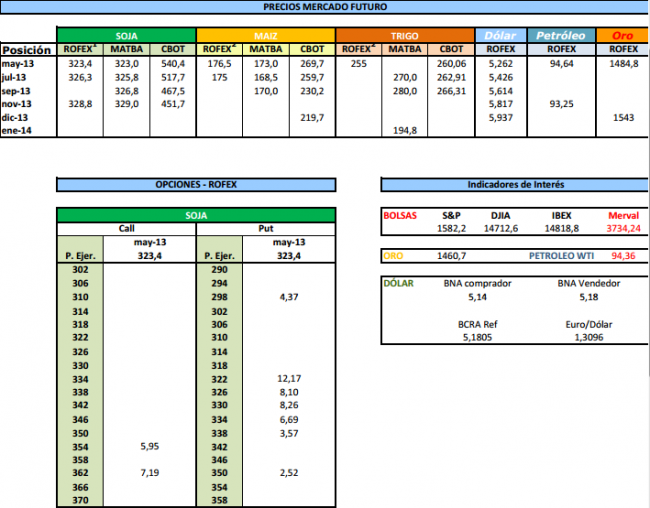Select the red Merval value 3734,24
This screenshot has width=650, height=508.
pos(623,228)
